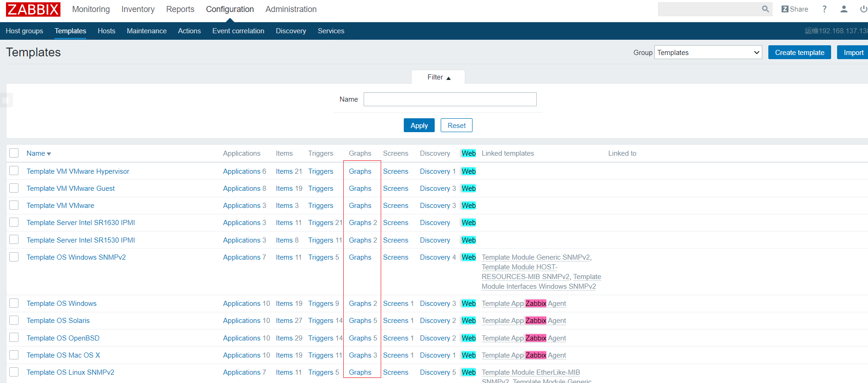Open Template Module Generic SNMPv2 link

(536, 257)
